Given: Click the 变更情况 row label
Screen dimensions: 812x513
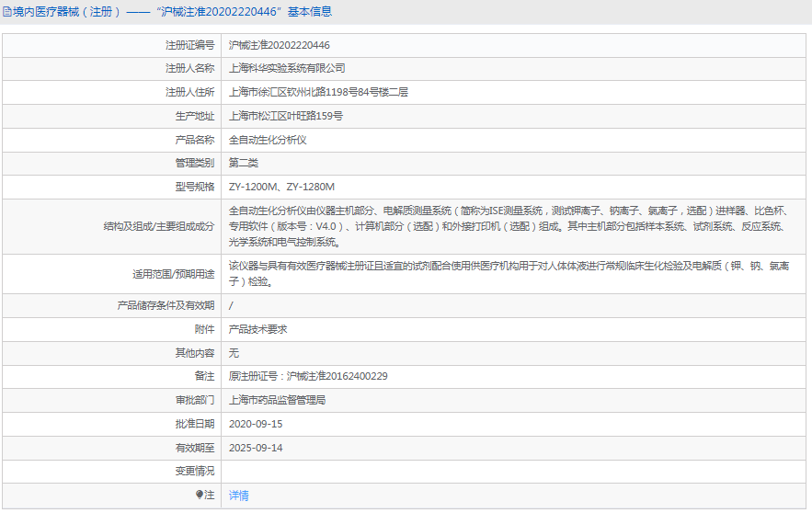Looking at the screenshot, I should coord(194,472).
